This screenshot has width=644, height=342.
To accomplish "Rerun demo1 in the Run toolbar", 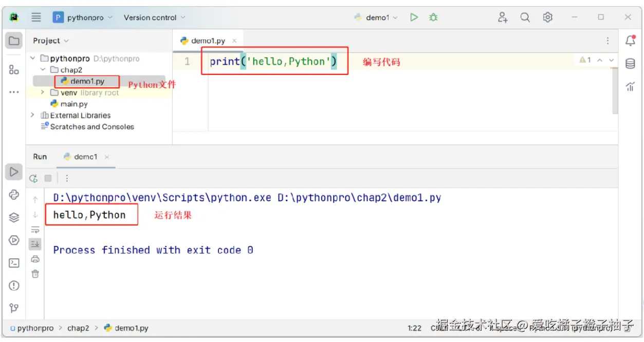I will pos(33,178).
